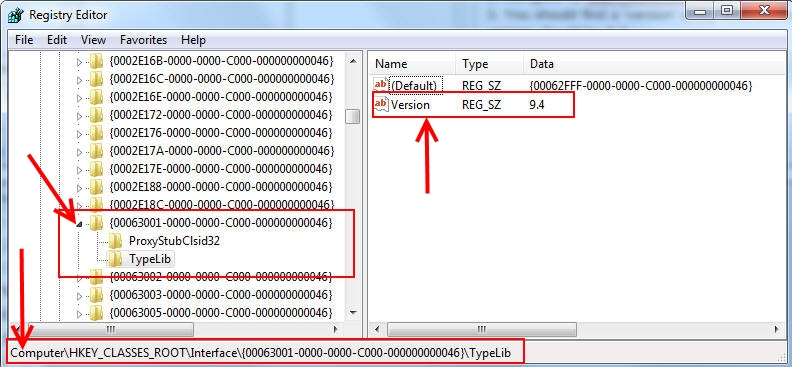Select the (Default) value entry
Screen dimensions: 792x367
(414, 86)
